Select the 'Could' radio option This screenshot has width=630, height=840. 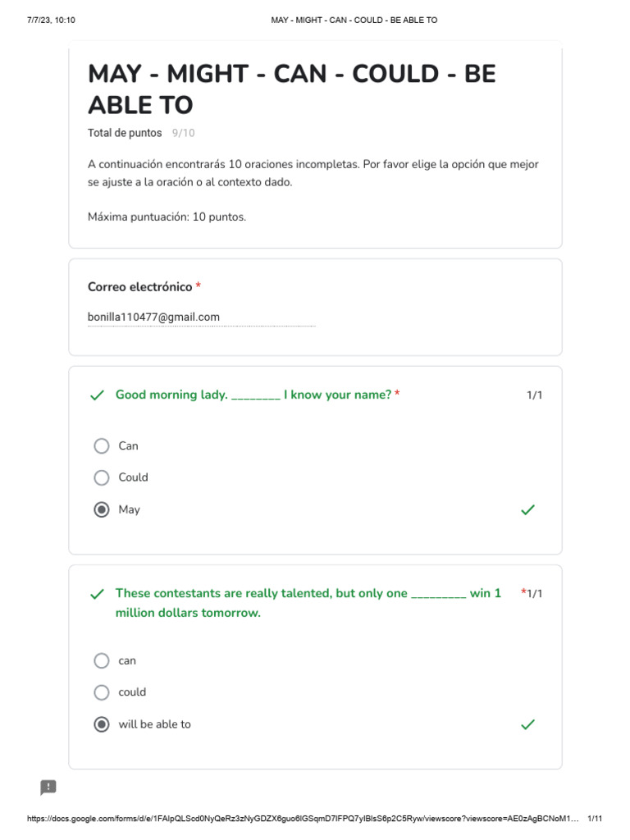point(101,477)
